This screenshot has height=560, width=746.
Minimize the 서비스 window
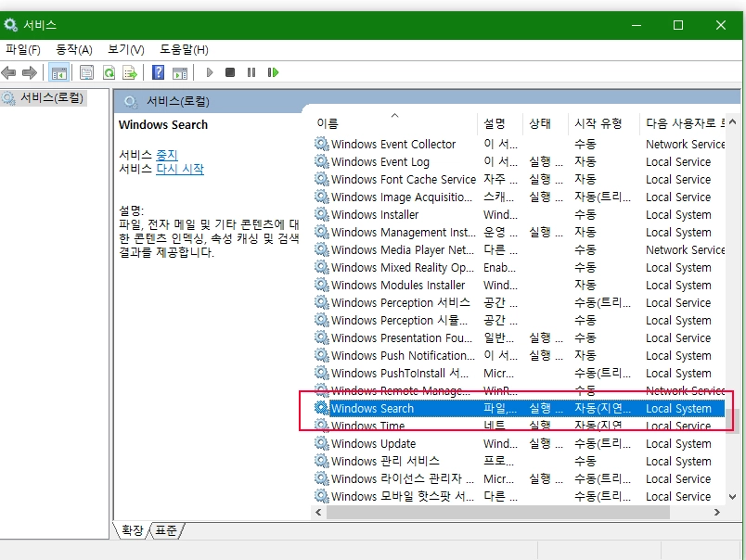pyautogui.click(x=637, y=25)
